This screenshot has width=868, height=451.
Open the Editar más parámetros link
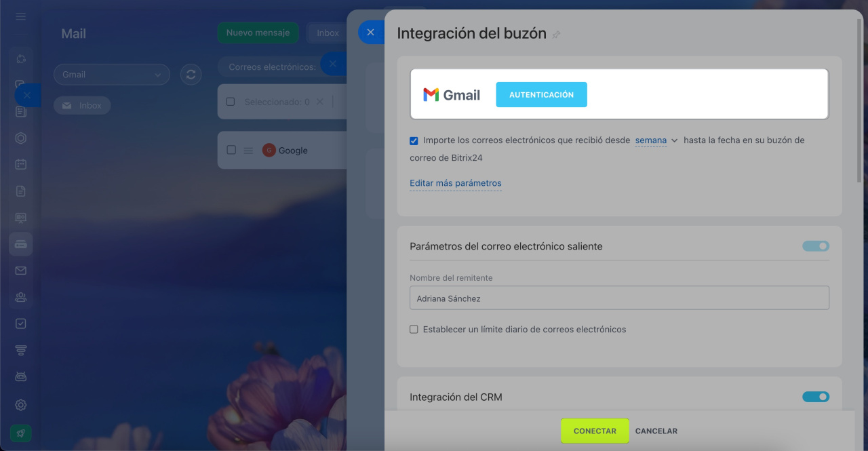click(x=456, y=183)
